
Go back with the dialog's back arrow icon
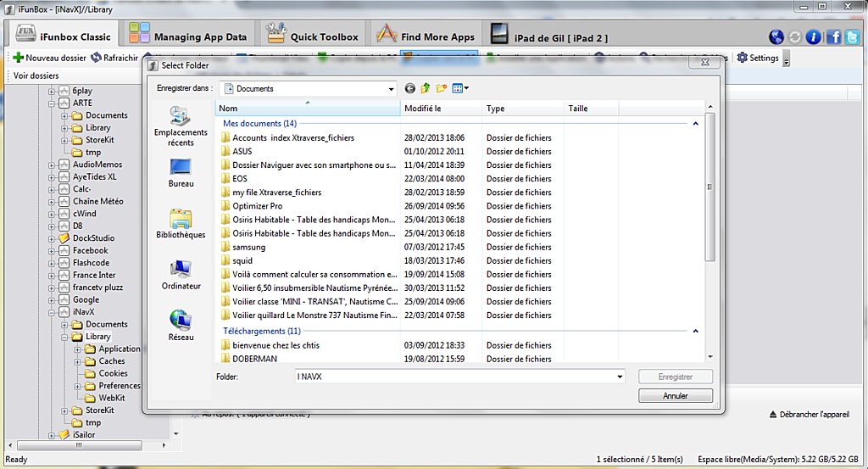(409, 88)
